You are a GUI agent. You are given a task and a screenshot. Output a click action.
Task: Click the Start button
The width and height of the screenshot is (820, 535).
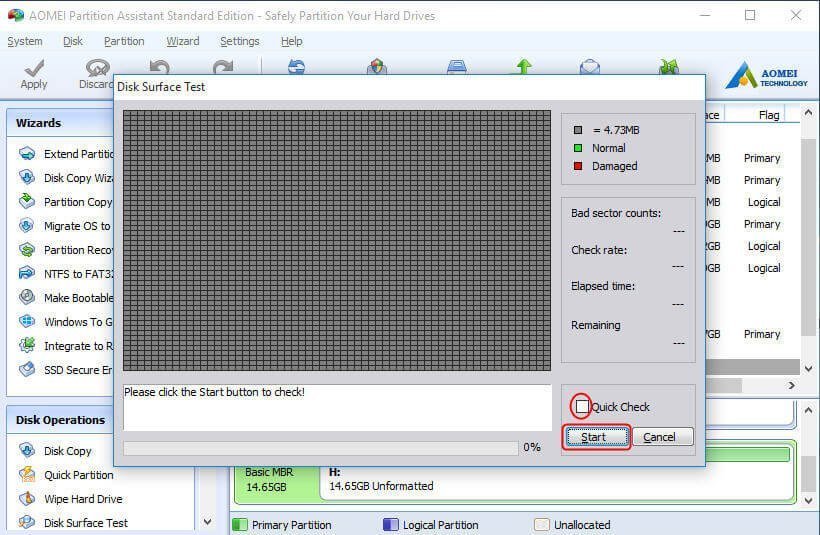pyautogui.click(x=597, y=437)
